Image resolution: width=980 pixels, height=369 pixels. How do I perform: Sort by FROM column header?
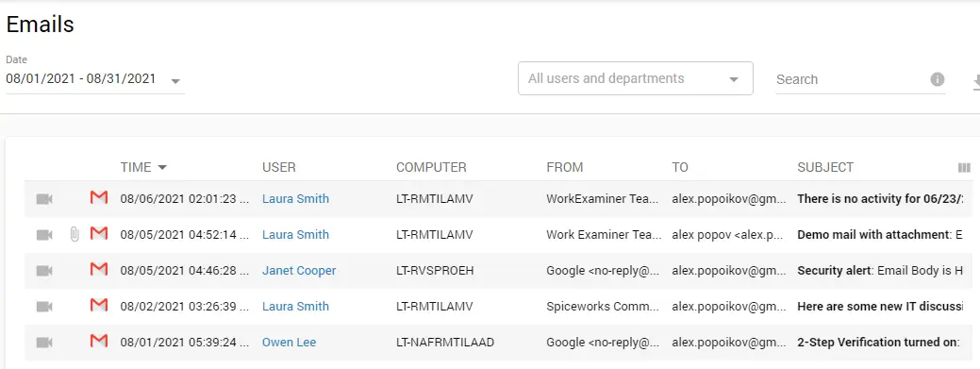[x=564, y=168]
